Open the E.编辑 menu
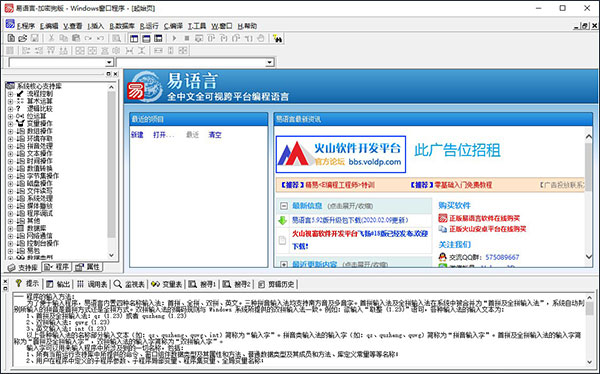Viewport: 600px width, 374px height. click(49, 26)
